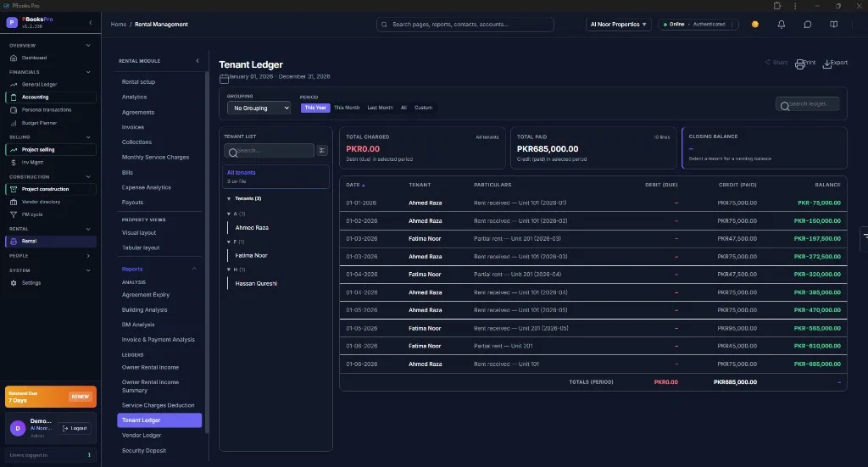Open Security Deposit report

click(x=144, y=450)
